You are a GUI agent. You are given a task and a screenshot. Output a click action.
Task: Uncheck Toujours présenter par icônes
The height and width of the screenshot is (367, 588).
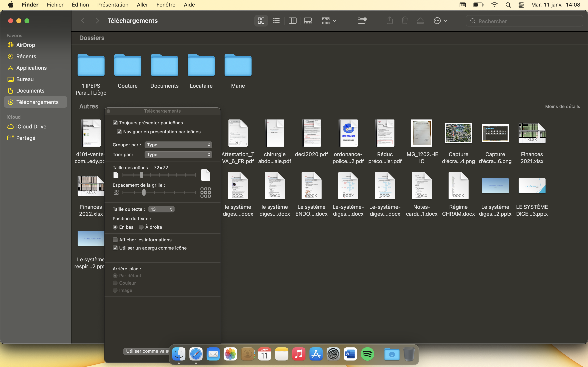point(115,123)
